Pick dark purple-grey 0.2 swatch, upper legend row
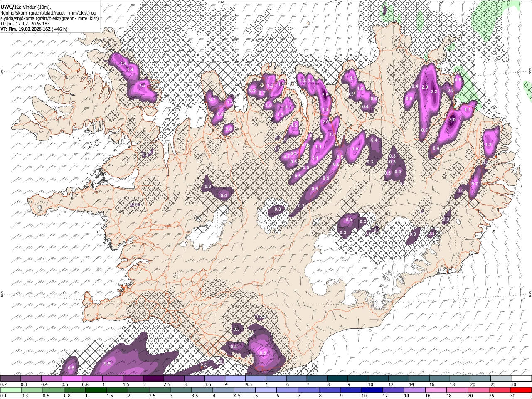This screenshot has width=532, height=399. tap(10, 379)
